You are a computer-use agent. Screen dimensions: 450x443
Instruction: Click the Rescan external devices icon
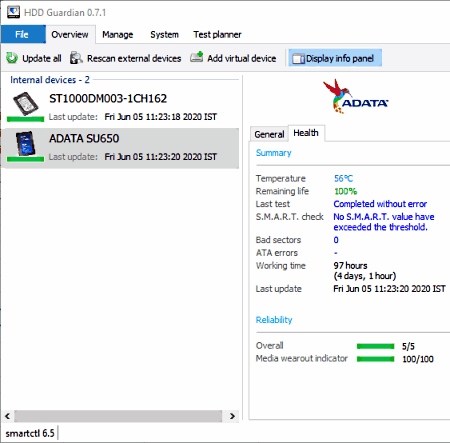point(76,58)
